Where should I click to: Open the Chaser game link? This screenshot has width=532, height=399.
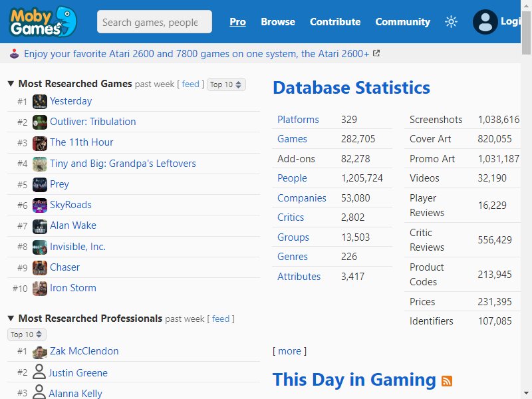point(65,267)
